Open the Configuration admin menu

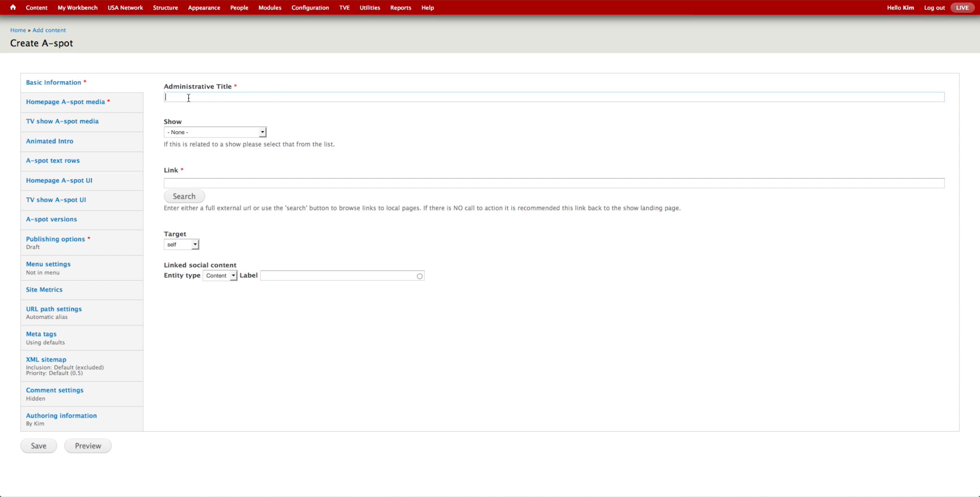(310, 7)
